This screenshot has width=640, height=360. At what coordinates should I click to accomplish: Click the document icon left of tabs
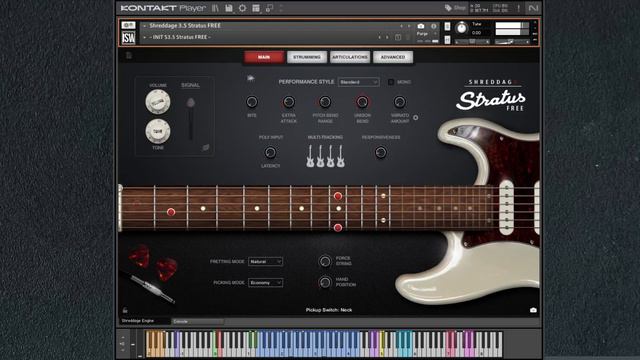pos(129,56)
